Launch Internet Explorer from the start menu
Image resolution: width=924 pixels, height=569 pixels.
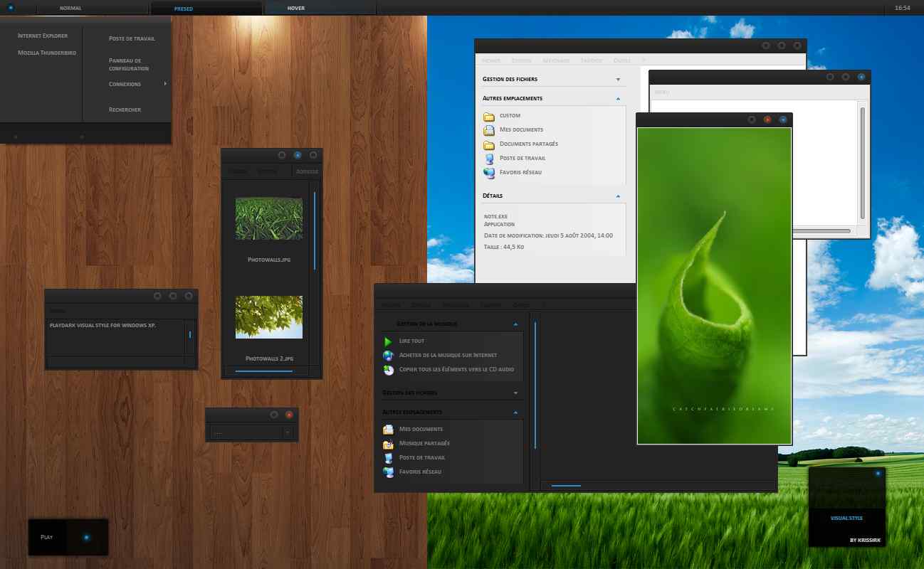click(x=43, y=36)
